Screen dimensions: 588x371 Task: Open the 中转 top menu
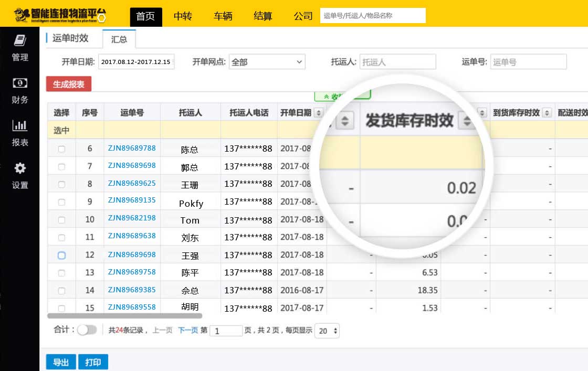183,16
